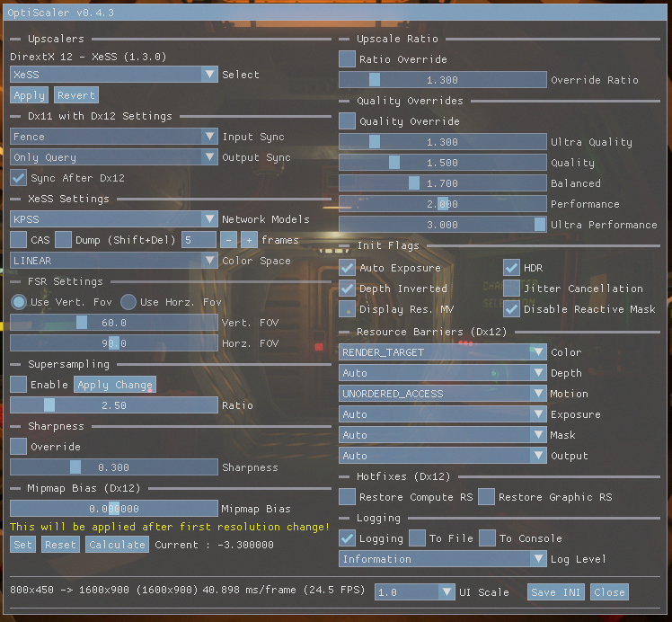The width and height of the screenshot is (672, 622).
Task: Click the Balanced 1.700 ratio slider
Action: coord(443,183)
